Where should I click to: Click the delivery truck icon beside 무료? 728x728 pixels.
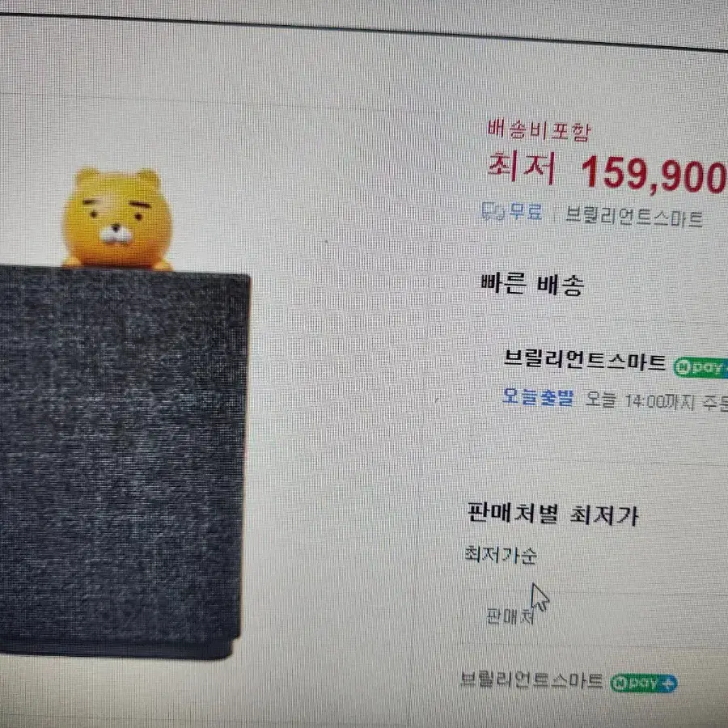(x=493, y=212)
